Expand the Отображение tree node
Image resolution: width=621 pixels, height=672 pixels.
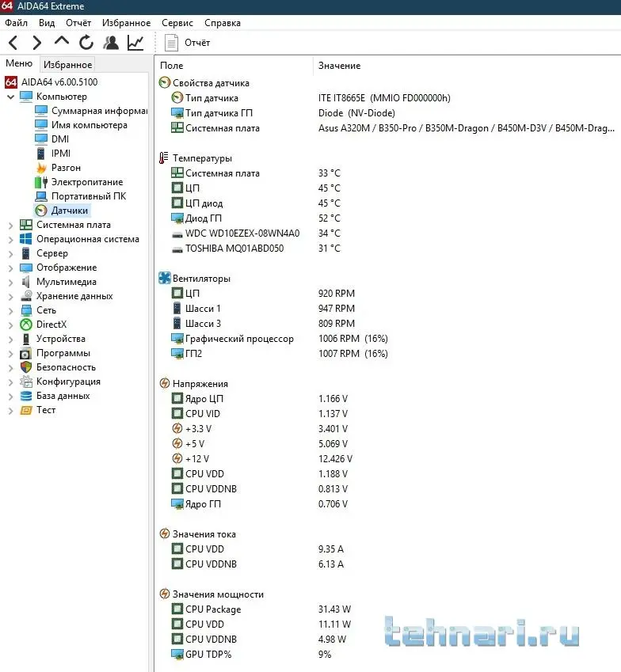pos(11,268)
